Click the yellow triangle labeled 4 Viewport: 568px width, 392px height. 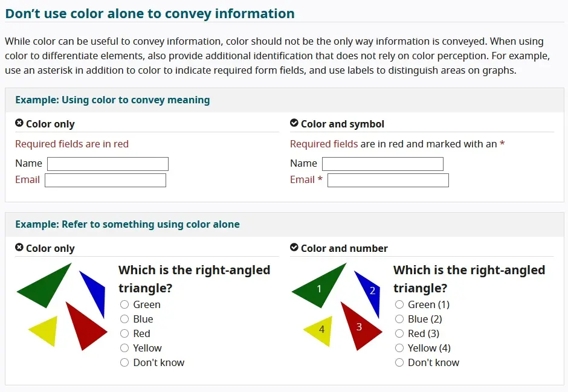point(321,330)
